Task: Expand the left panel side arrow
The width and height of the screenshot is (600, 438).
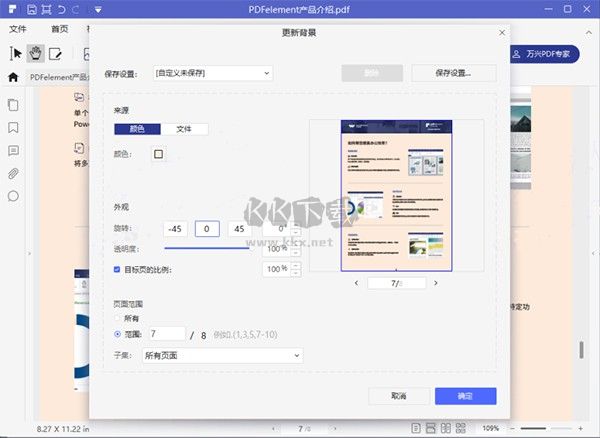Action: (29, 254)
